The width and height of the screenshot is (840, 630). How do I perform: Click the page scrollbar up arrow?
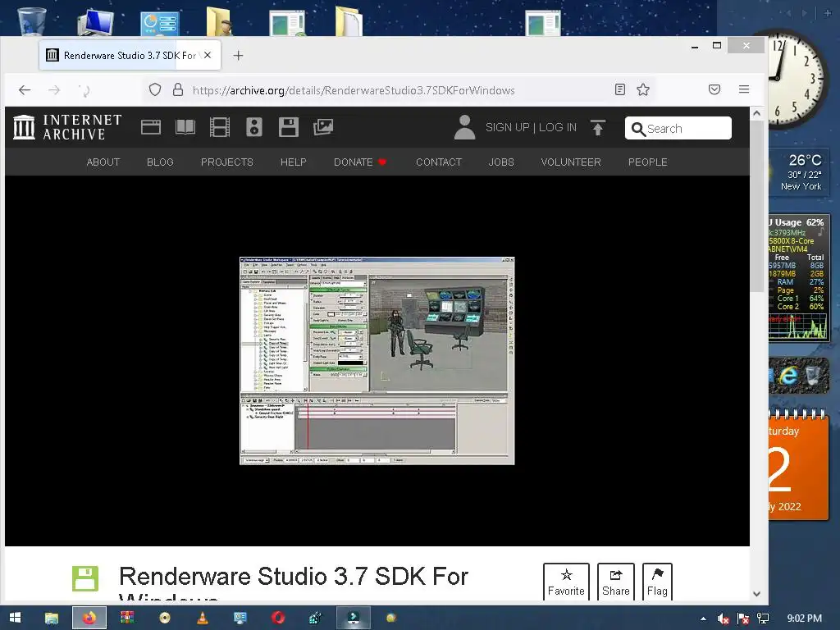tap(756, 113)
